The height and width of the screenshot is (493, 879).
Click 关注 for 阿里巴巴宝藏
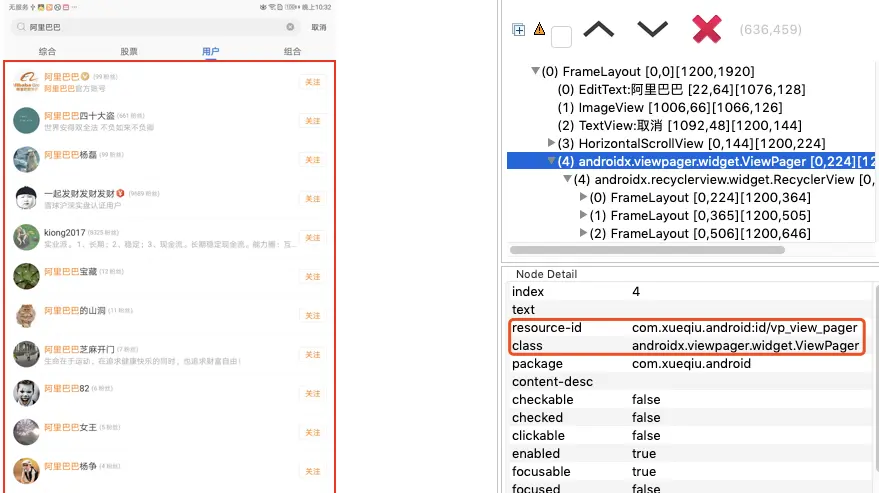313,277
